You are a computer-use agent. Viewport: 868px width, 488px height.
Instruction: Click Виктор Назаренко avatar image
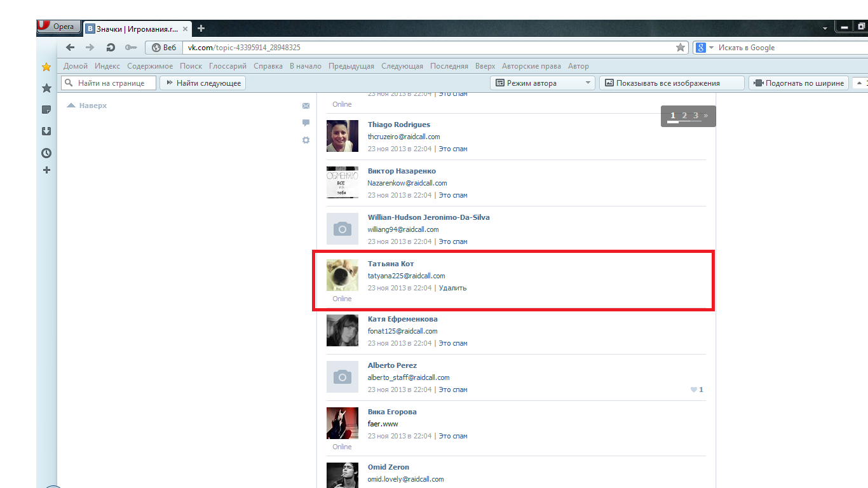[342, 182]
